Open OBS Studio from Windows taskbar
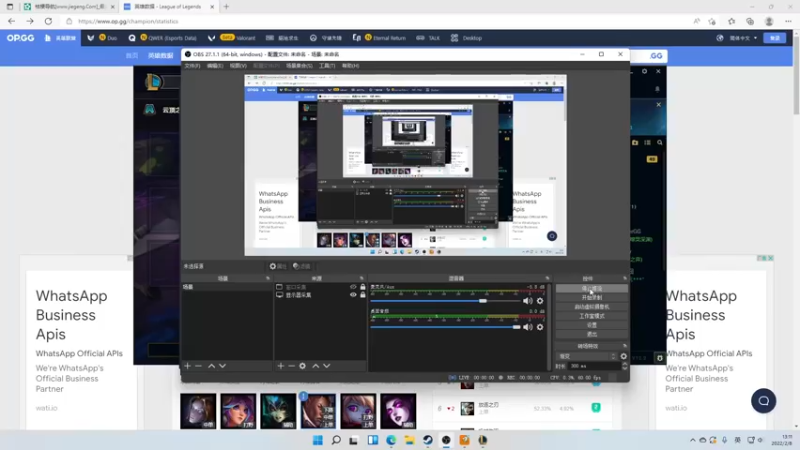 point(446,440)
